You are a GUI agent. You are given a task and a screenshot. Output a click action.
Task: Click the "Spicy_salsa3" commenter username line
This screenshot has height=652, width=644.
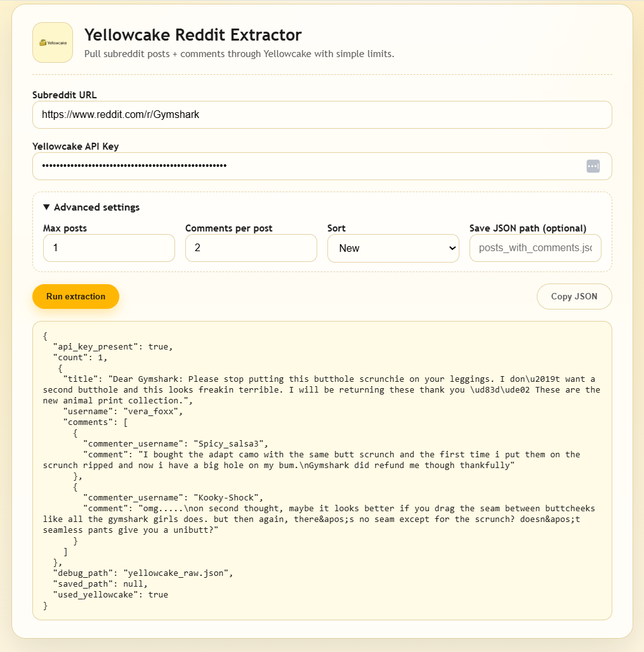click(x=176, y=444)
